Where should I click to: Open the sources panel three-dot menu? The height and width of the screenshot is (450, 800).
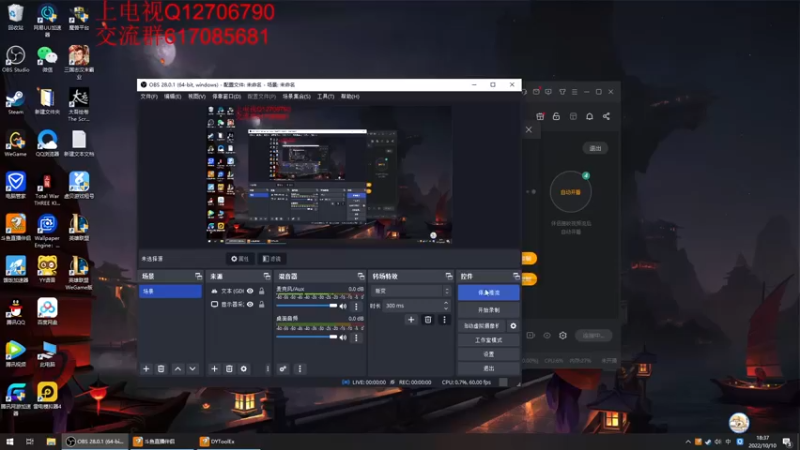[267, 368]
